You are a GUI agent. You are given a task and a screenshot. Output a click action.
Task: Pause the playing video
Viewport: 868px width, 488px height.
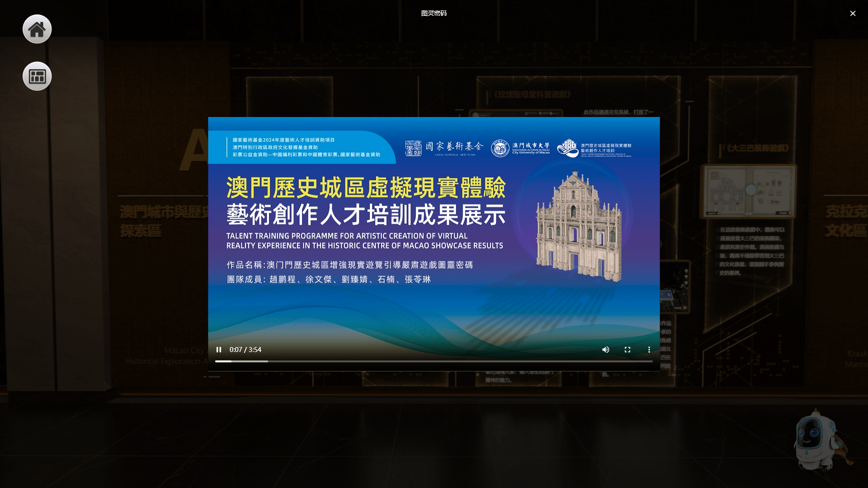pos(219,350)
